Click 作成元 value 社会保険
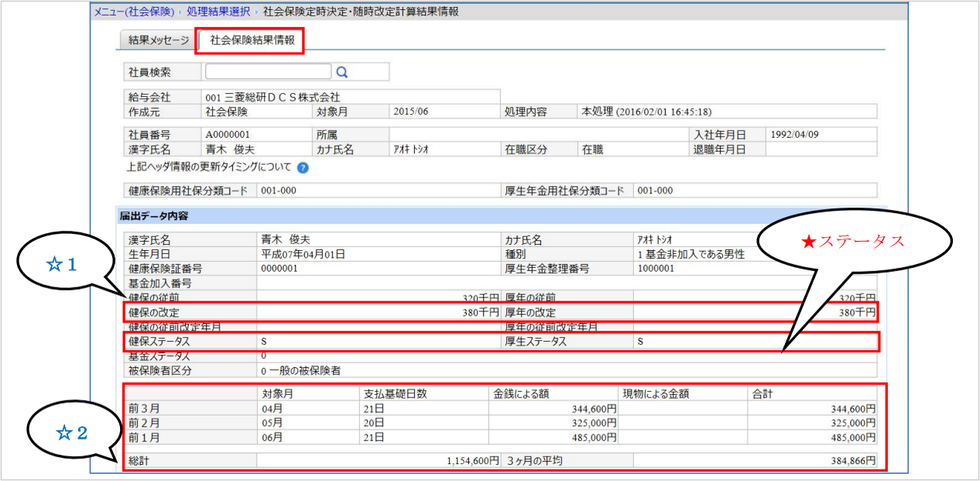 pyautogui.click(x=227, y=112)
